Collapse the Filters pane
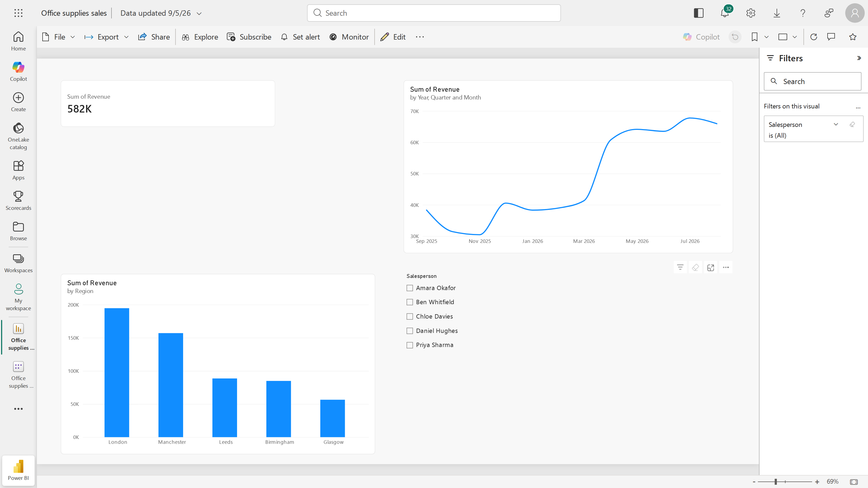868x488 pixels. (859, 58)
